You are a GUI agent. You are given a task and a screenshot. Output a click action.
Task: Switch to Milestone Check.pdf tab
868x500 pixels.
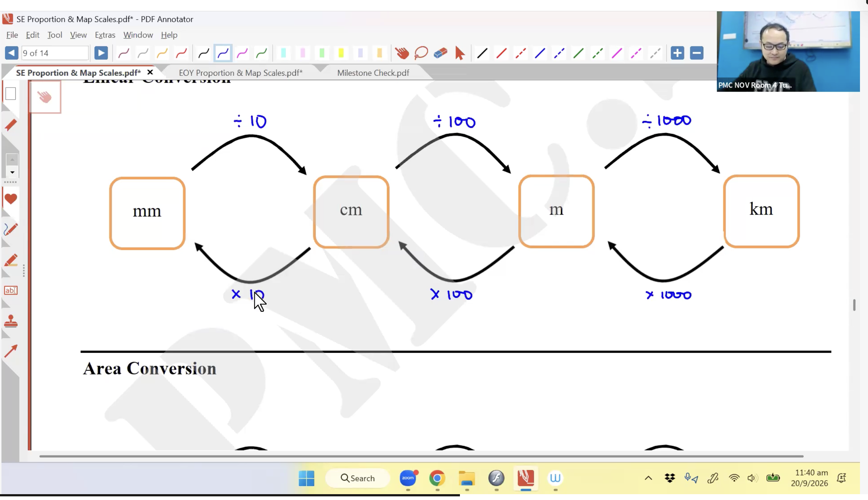tap(373, 73)
